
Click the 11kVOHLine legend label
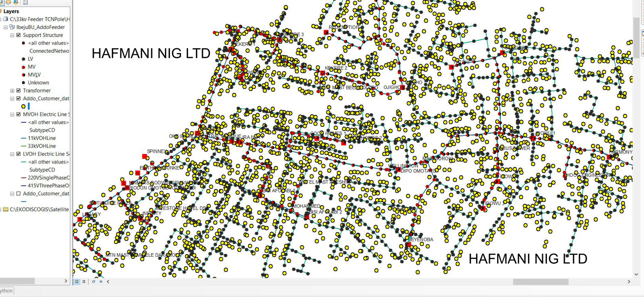[42, 138]
